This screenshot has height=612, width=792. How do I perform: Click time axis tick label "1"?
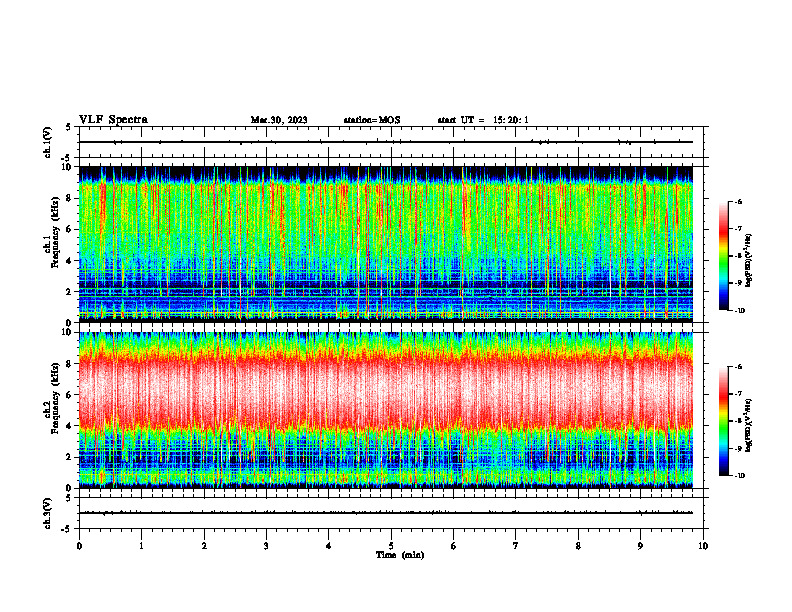point(141,546)
